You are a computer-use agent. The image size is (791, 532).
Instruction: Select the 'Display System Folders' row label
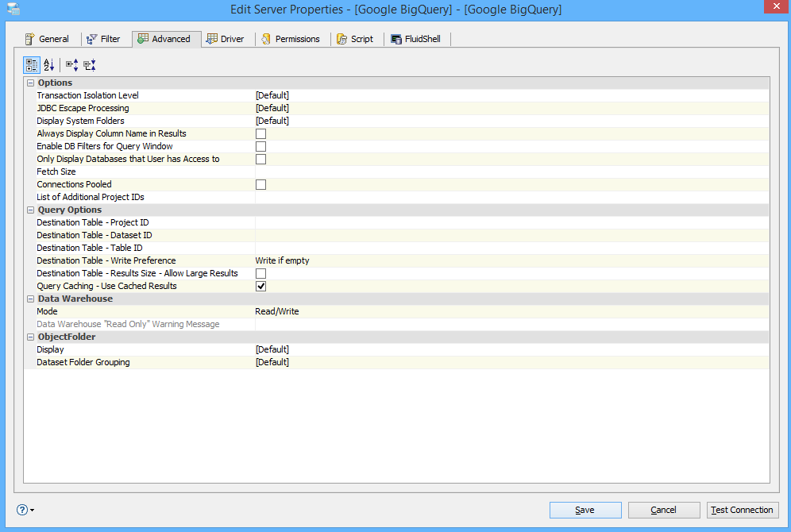81,121
